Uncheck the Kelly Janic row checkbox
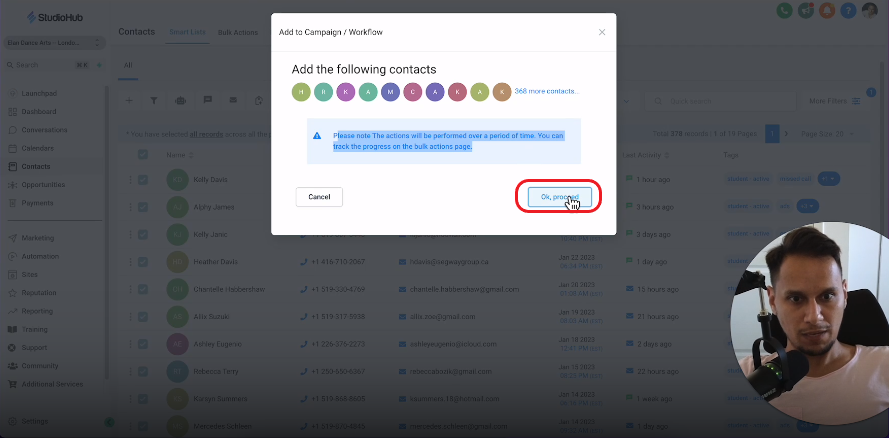 tap(143, 234)
